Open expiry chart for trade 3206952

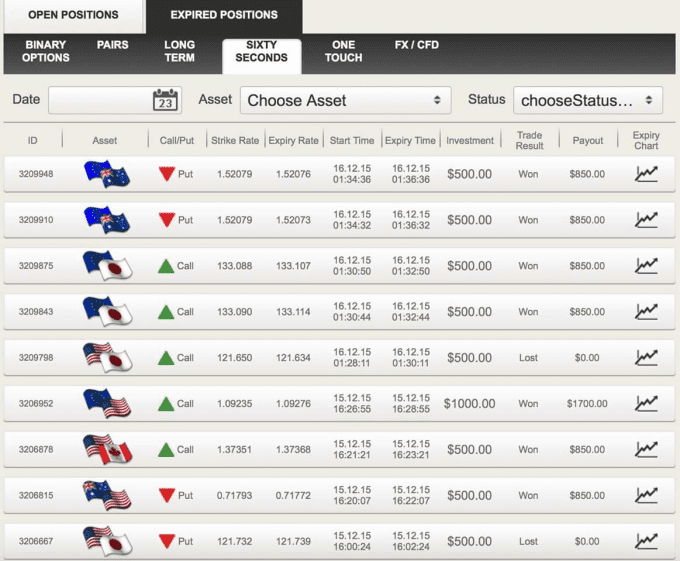tap(646, 404)
